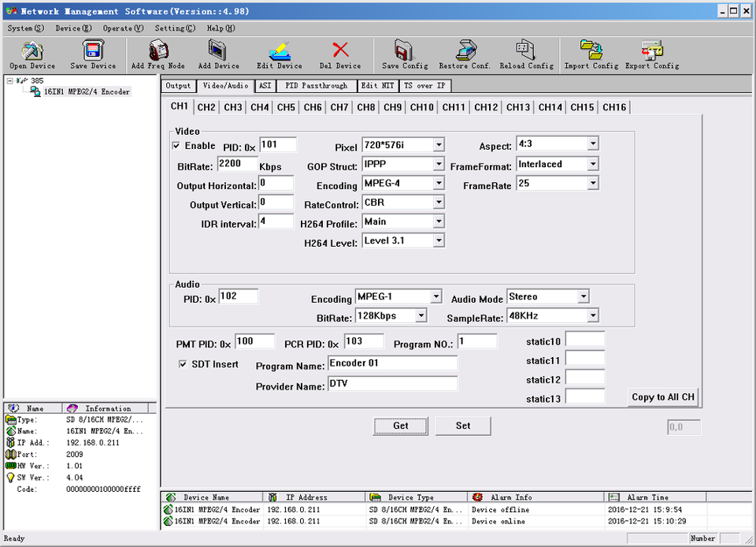Click the Program Name input field

coord(392,364)
